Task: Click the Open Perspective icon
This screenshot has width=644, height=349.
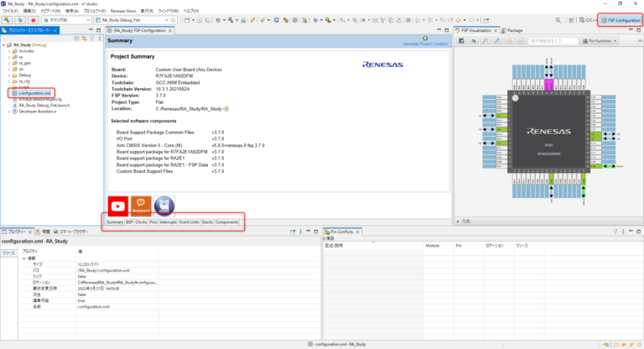Action: (571, 20)
